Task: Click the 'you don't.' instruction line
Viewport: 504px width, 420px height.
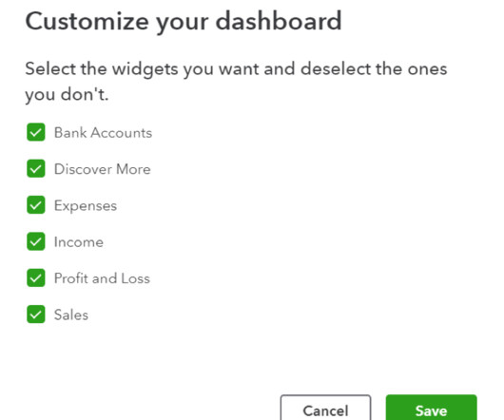Action: (x=67, y=95)
